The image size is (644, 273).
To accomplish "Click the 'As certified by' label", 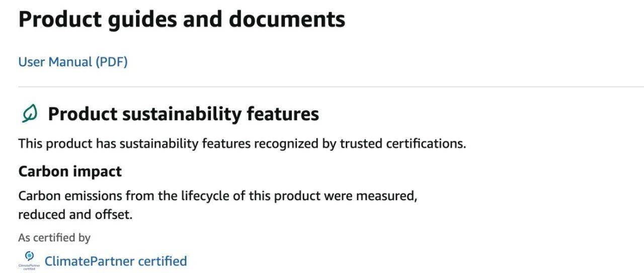I will (54, 237).
